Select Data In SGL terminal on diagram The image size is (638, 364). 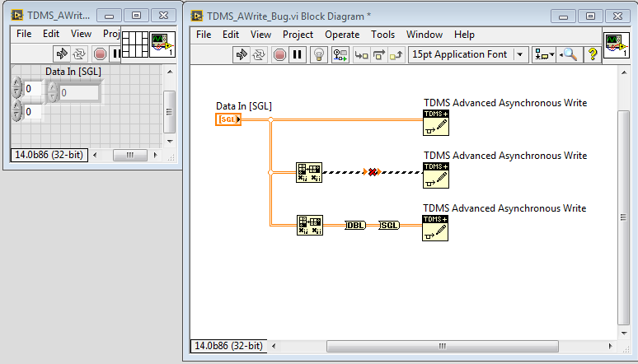(x=228, y=119)
